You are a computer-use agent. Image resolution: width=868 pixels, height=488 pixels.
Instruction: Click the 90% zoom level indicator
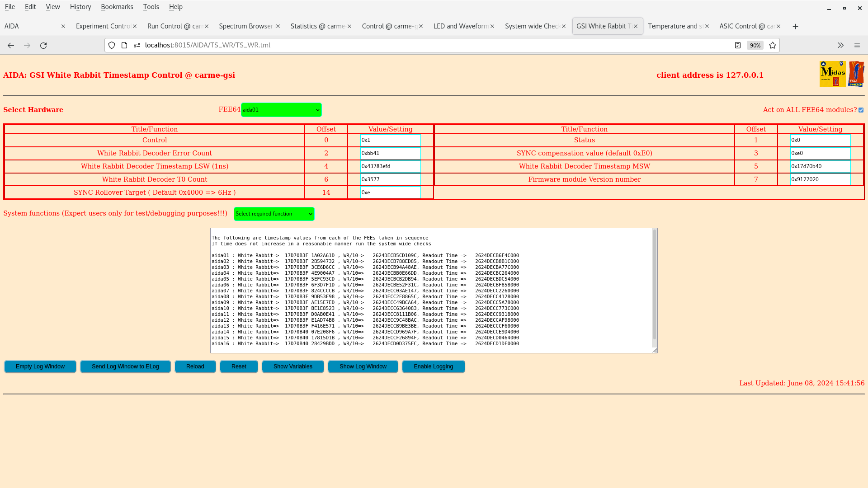(755, 45)
